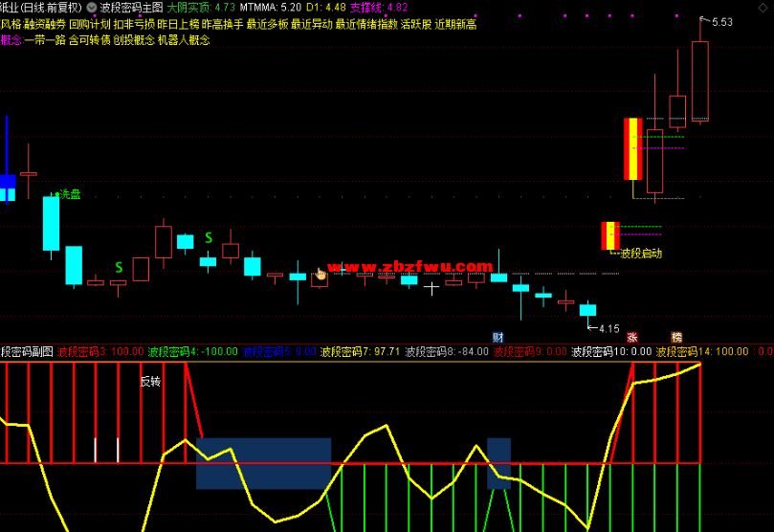Select the 昨日上榜 tag
The height and width of the screenshot is (532, 774).
click(178, 24)
